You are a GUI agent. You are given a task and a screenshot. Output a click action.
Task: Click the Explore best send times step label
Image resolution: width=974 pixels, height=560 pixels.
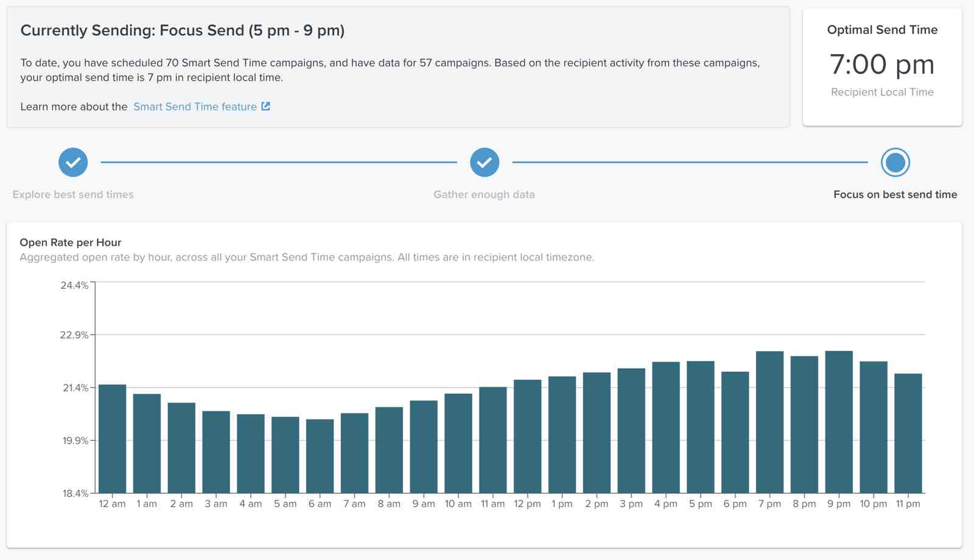coord(72,195)
